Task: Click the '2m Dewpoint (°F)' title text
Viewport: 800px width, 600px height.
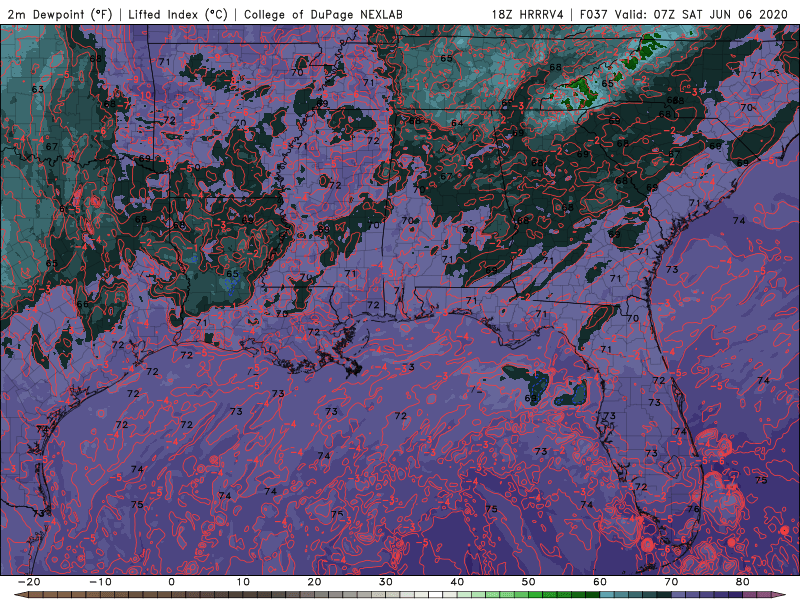Action: point(60,14)
